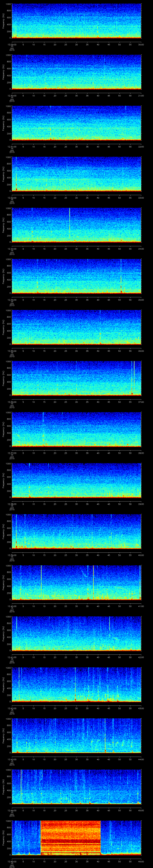Screen dimensions: 153x868
Task: Click the '41:00' end time label
Action: point(141,606)
